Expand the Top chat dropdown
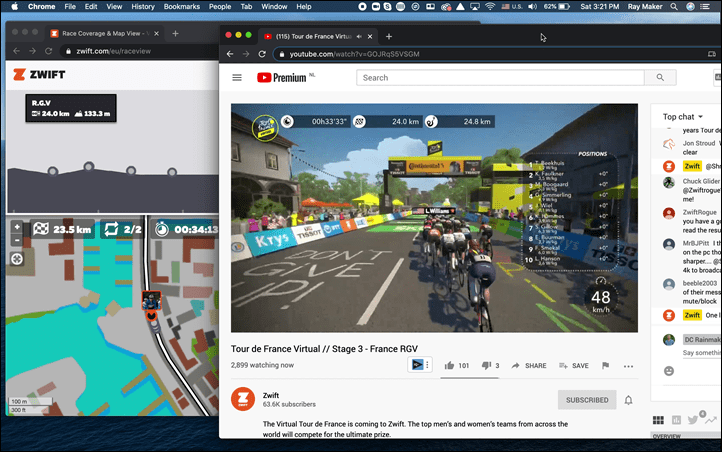This screenshot has width=722, height=452. click(683, 117)
